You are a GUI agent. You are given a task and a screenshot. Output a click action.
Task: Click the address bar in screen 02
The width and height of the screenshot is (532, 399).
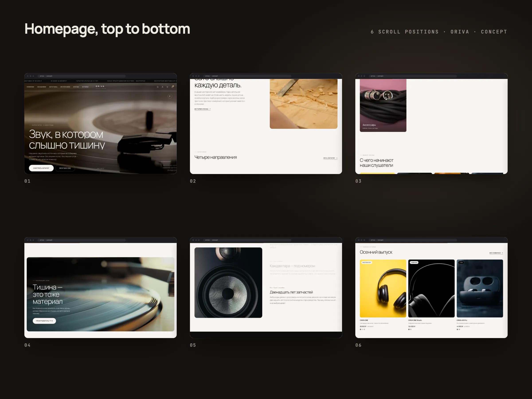[x=247, y=76]
